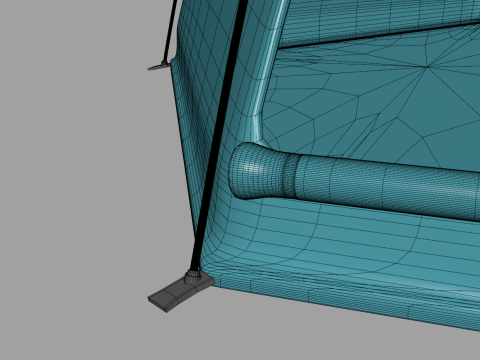The height and width of the screenshot is (360, 480).
Task: Select the flared end cap of the cylinder
Action: pyautogui.click(x=257, y=171)
